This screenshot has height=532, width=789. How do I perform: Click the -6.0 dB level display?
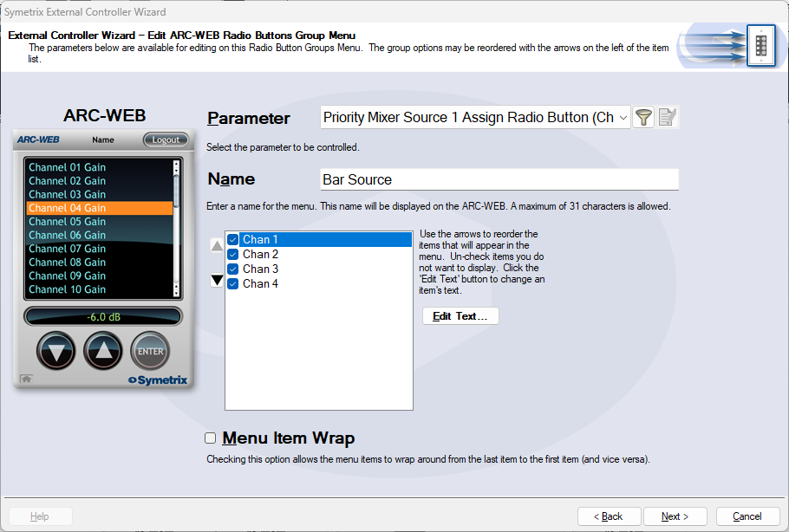click(x=103, y=316)
